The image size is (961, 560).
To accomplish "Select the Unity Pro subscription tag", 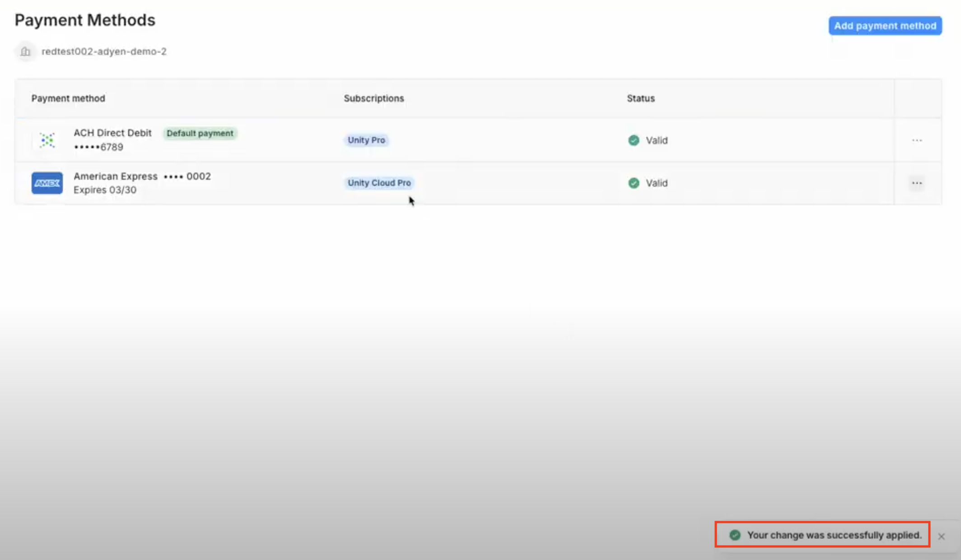I will (366, 140).
